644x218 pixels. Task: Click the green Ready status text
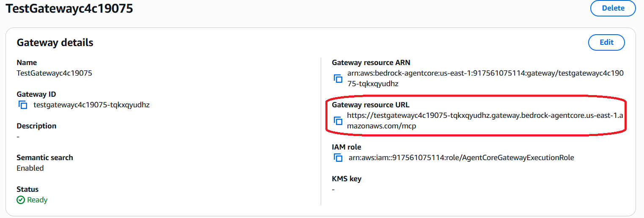pos(37,200)
